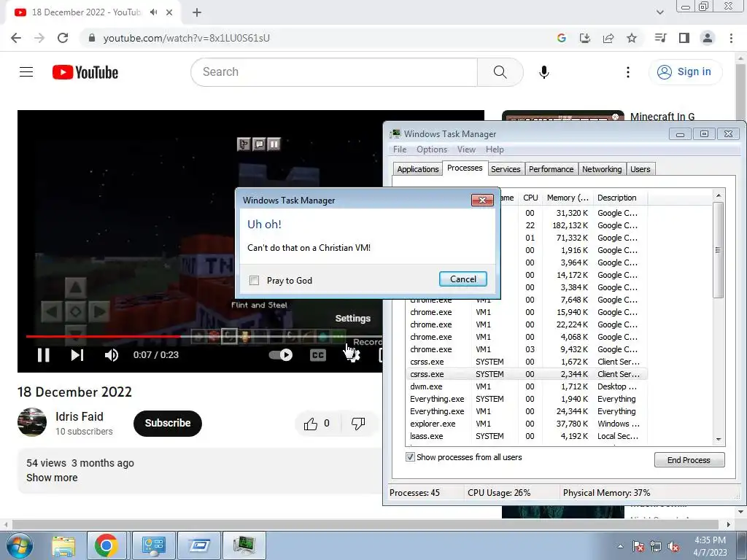Open YouTube three-dot settings menu

[x=628, y=72]
